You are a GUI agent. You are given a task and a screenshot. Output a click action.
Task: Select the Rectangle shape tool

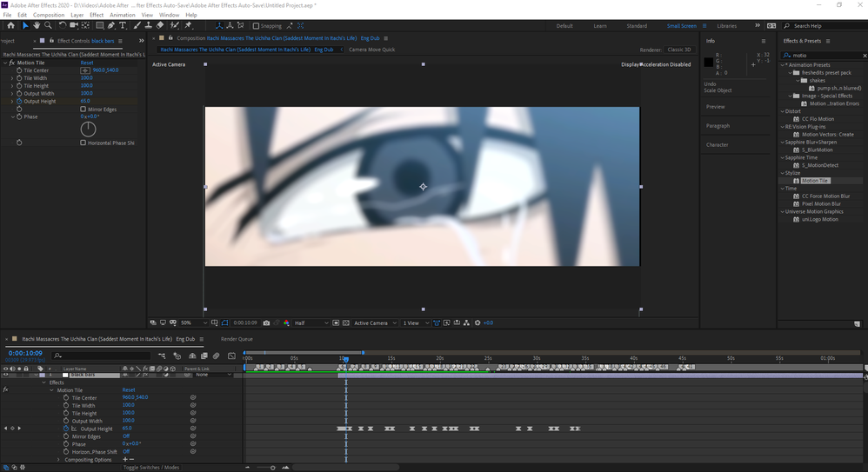pos(100,25)
